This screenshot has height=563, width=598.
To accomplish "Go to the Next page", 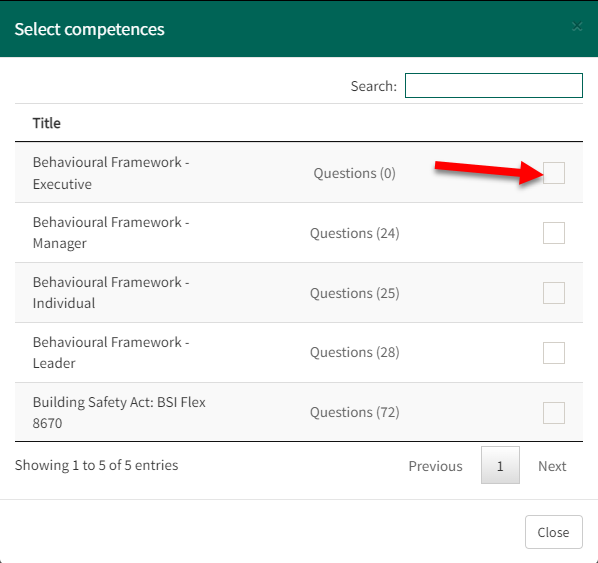I will coord(552,466).
